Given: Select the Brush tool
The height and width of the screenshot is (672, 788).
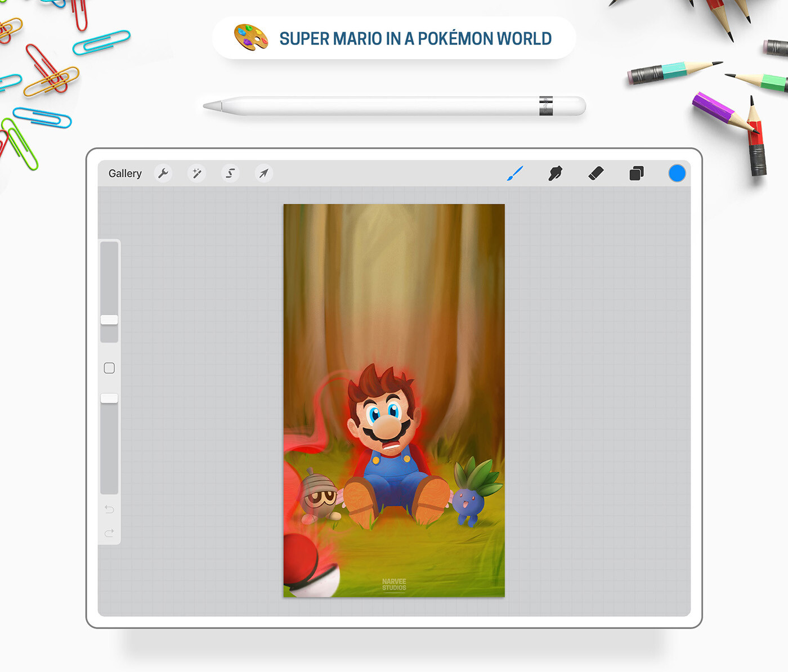Looking at the screenshot, I should pos(515,173).
